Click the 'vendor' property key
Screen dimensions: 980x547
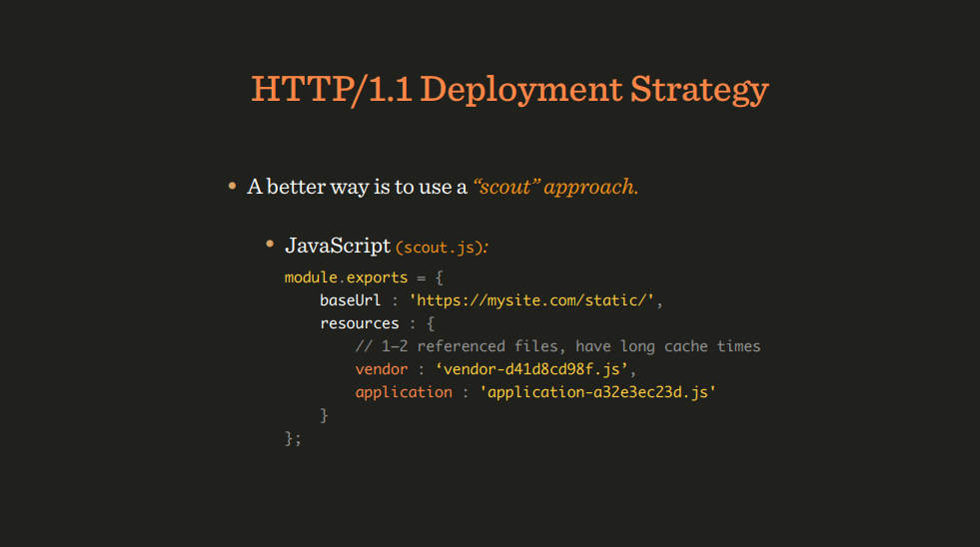pos(382,369)
